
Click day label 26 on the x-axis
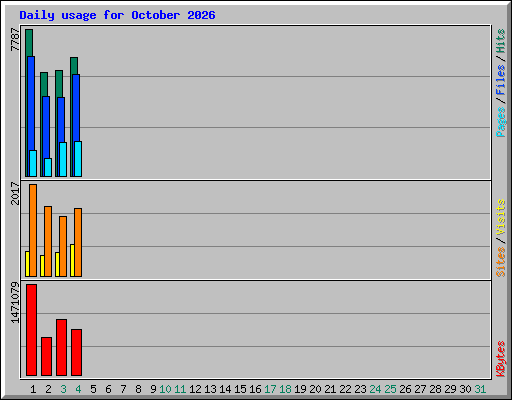click(405, 389)
